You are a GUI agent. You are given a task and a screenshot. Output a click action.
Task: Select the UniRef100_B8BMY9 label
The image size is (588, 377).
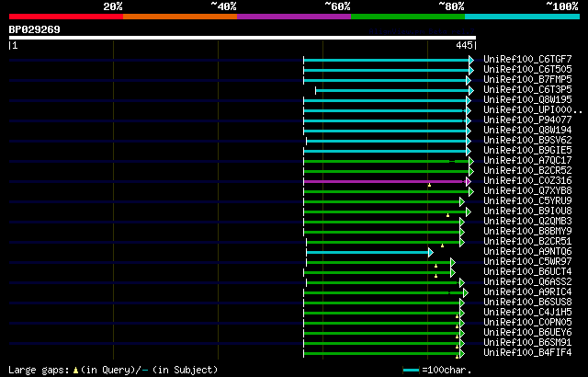pyautogui.click(x=527, y=232)
